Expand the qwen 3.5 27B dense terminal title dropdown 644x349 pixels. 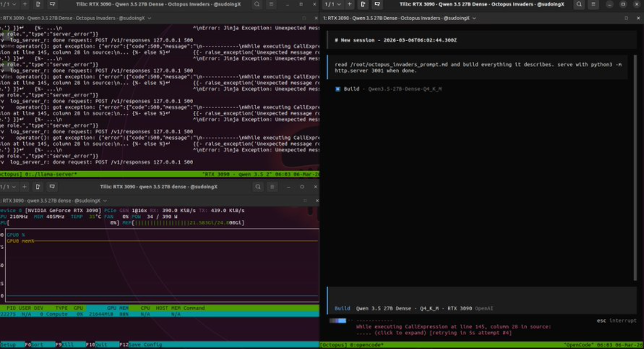[105, 201]
